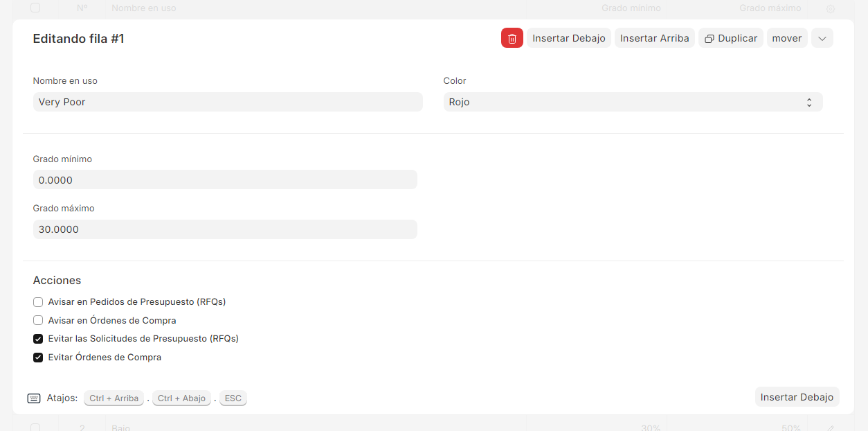Uncheck Evitar las Solicitudes de Presupuesto

pyautogui.click(x=38, y=339)
